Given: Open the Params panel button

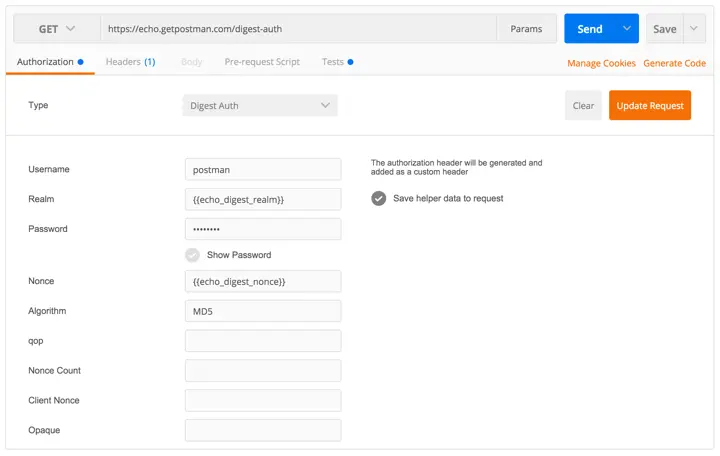Looking at the screenshot, I should click(526, 29).
